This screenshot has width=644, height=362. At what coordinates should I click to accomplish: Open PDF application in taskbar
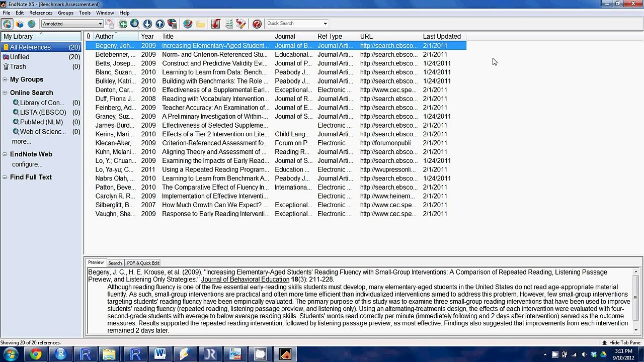235,354
